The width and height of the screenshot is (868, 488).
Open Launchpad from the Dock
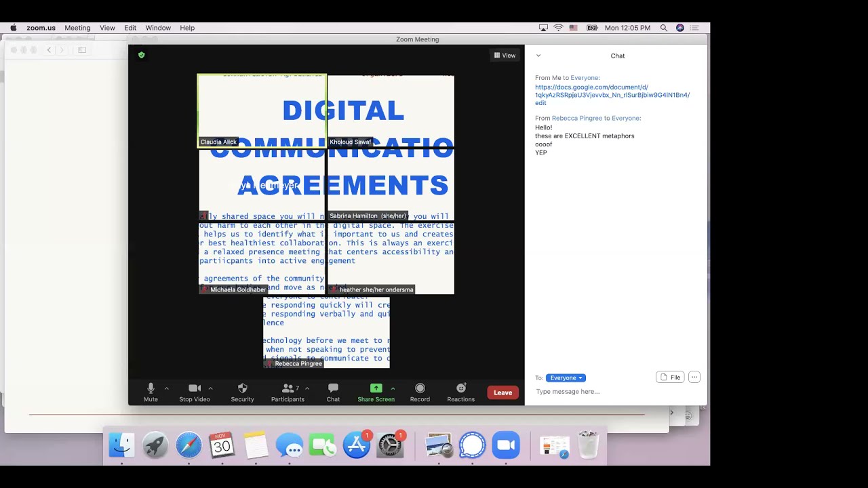[155, 445]
